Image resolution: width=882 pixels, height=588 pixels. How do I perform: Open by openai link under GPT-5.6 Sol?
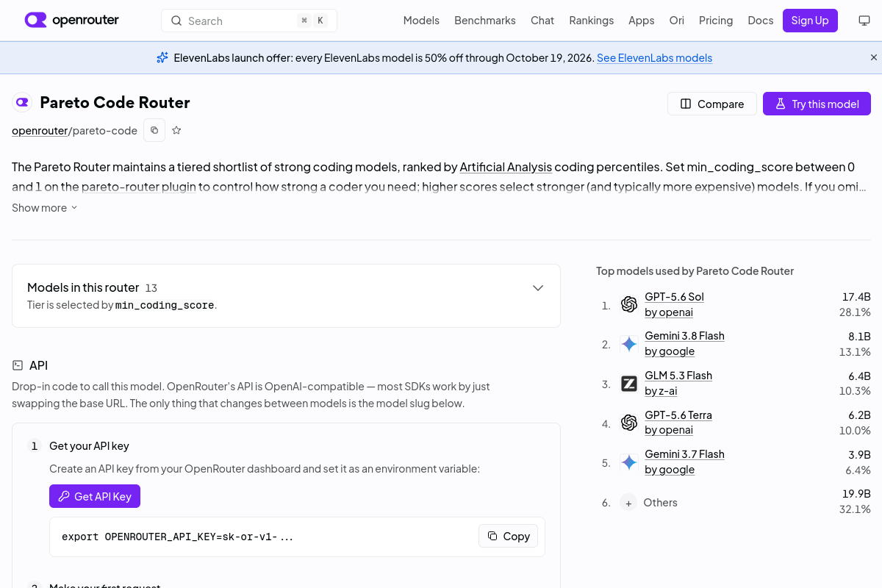click(x=669, y=312)
